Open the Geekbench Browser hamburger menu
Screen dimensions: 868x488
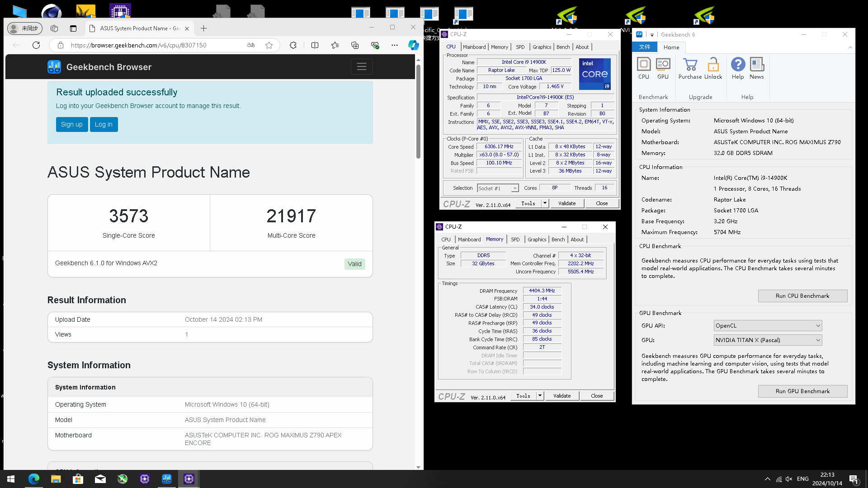click(362, 67)
